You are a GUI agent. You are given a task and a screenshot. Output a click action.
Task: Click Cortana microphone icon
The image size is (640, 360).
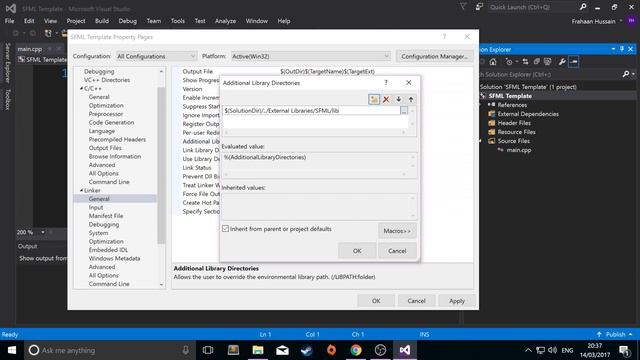point(186,350)
